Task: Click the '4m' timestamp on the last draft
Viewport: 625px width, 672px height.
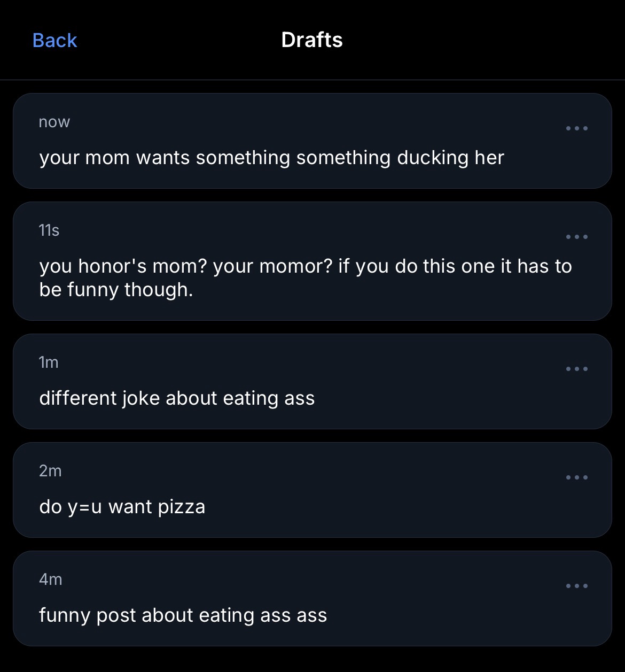Action: (x=51, y=580)
